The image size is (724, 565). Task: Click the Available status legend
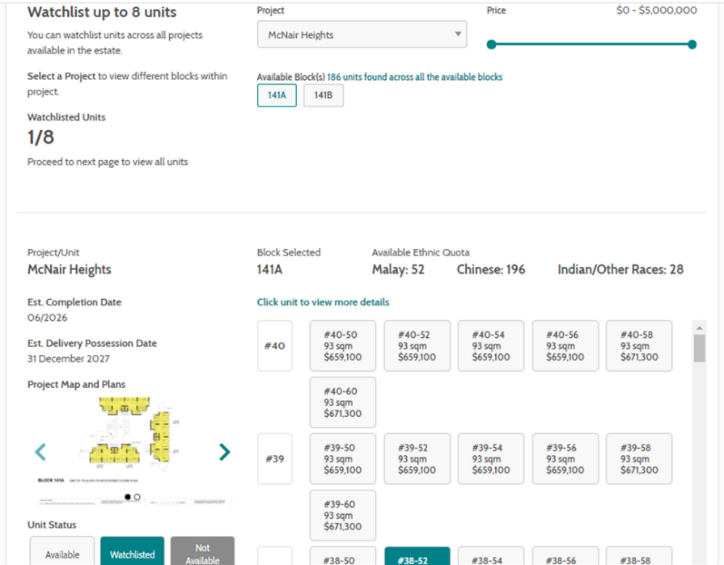point(62,553)
